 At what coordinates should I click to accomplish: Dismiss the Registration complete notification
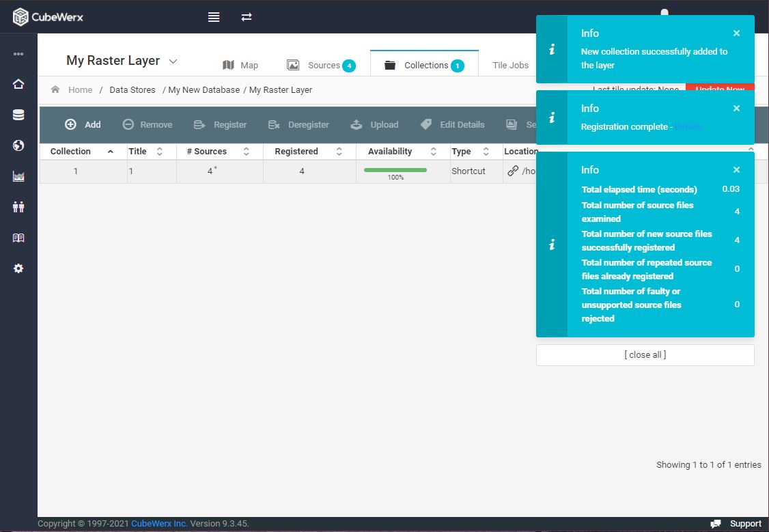pyautogui.click(x=736, y=109)
